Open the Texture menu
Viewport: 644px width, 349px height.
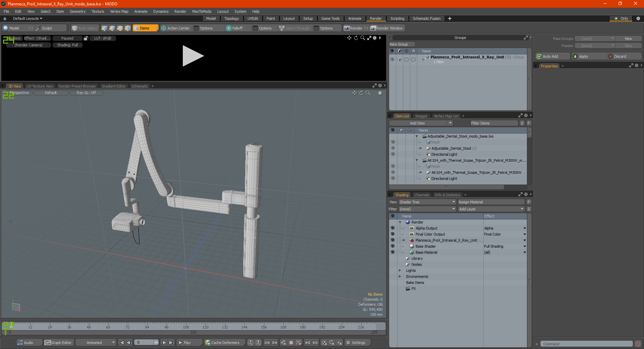pyautogui.click(x=98, y=11)
